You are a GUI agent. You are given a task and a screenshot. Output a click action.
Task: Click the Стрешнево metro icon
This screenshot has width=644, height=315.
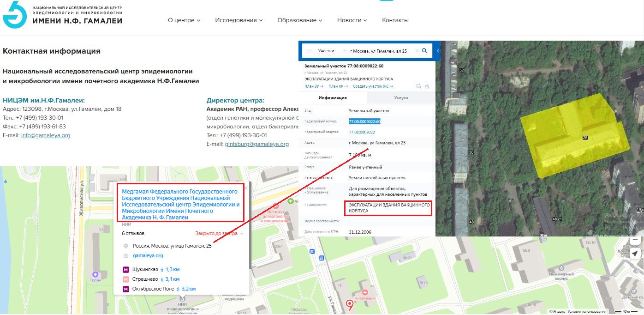point(125,279)
